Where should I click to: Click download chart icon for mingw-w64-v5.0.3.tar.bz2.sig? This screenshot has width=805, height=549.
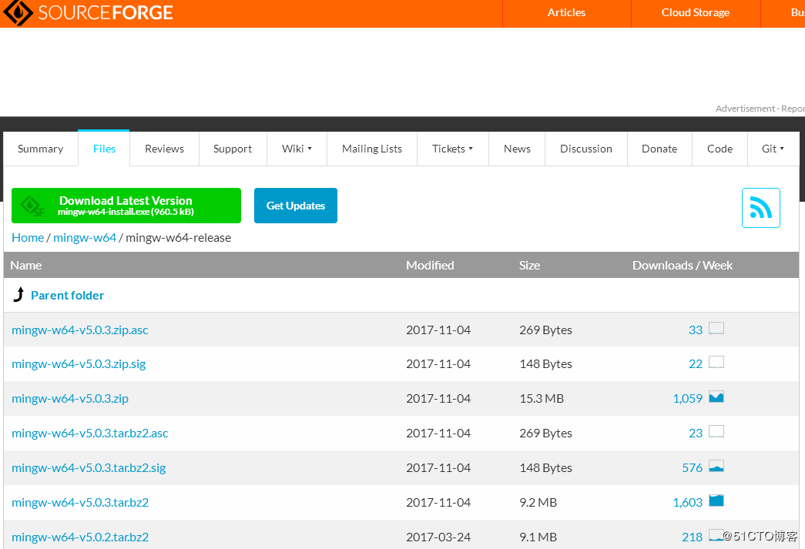pyautogui.click(x=716, y=466)
